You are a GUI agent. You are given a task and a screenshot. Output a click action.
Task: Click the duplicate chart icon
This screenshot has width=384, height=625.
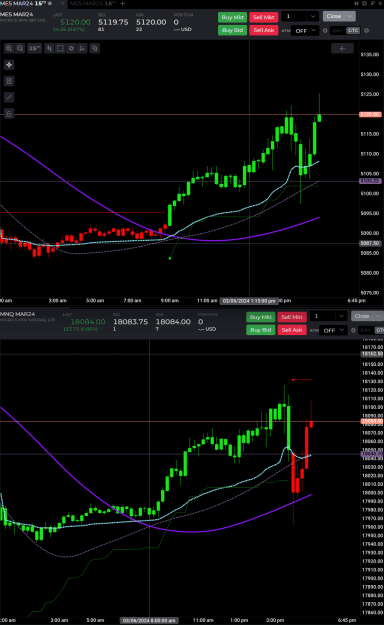[x=95, y=48]
